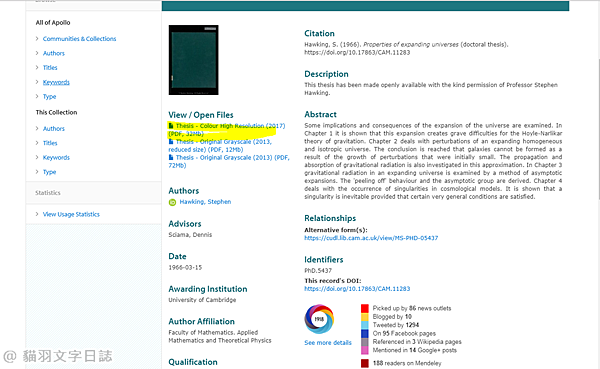Browse Keywords under All of Apollo

click(56, 82)
